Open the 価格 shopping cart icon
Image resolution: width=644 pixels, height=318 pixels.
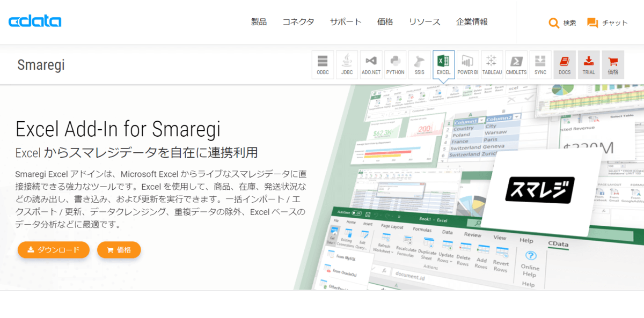click(613, 65)
